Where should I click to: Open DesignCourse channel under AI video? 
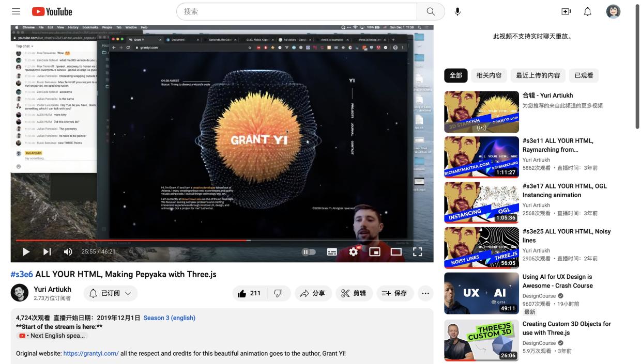click(539, 296)
